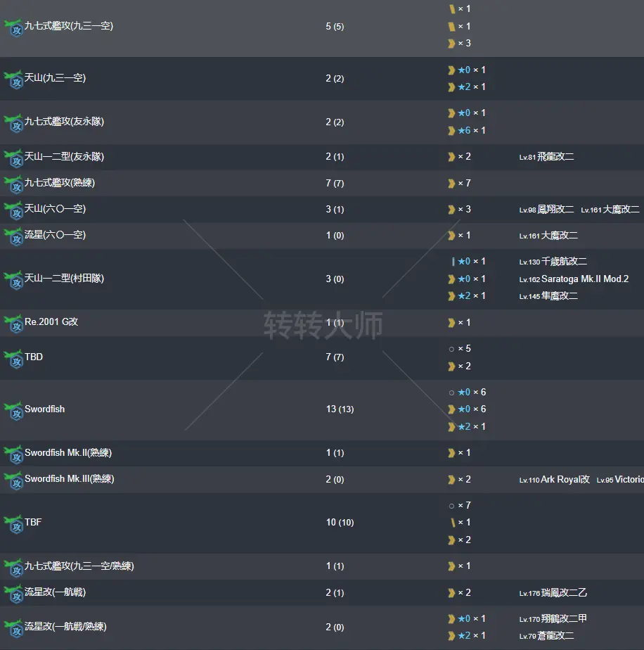Click the icon beside 流星(六〇一空)

pos(13,236)
